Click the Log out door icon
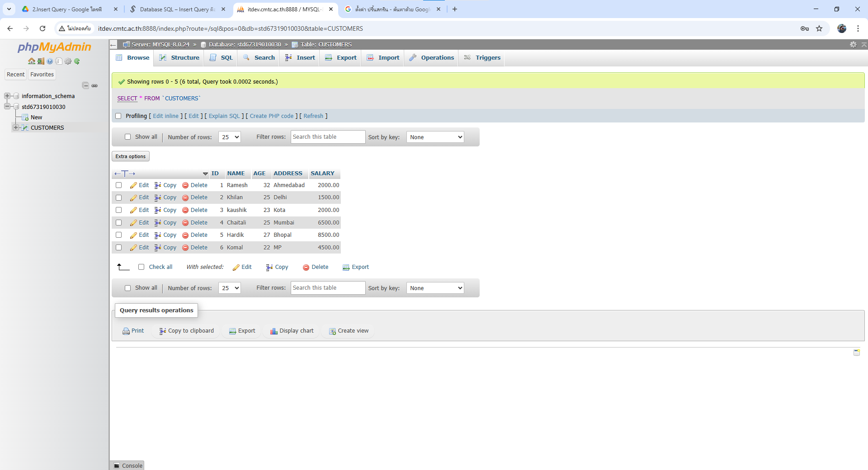Viewport: 868px width, 470px height. pyautogui.click(x=41, y=61)
